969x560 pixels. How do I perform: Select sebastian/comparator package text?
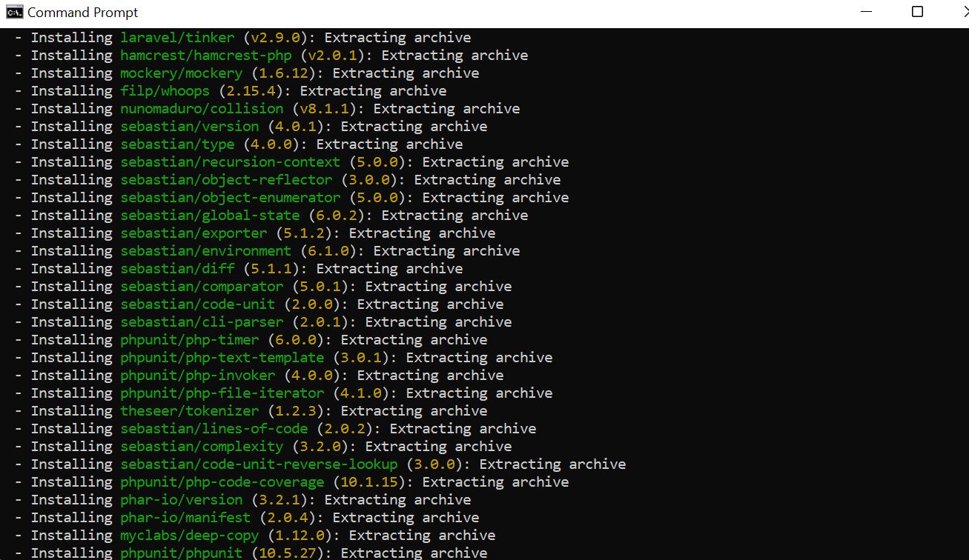(202, 286)
